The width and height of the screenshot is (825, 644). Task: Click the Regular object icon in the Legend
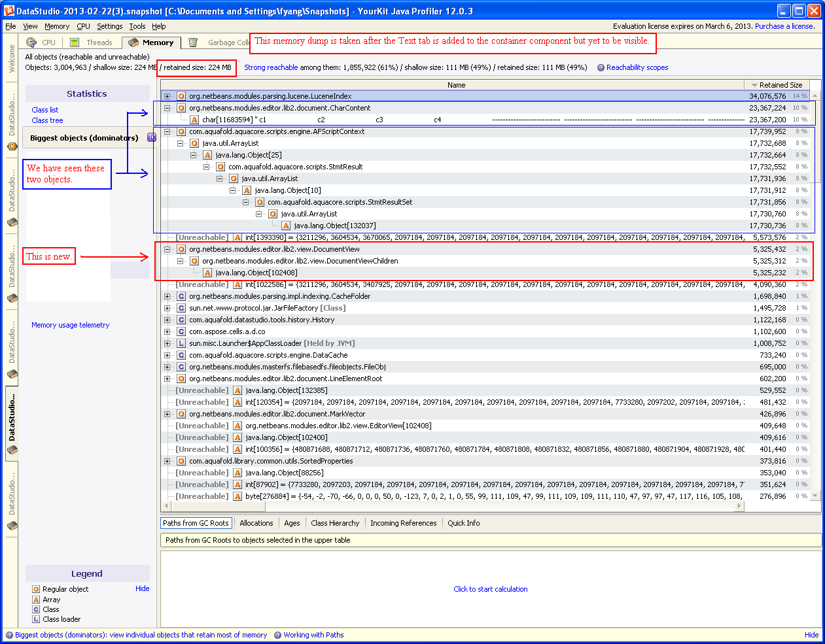tap(36, 589)
